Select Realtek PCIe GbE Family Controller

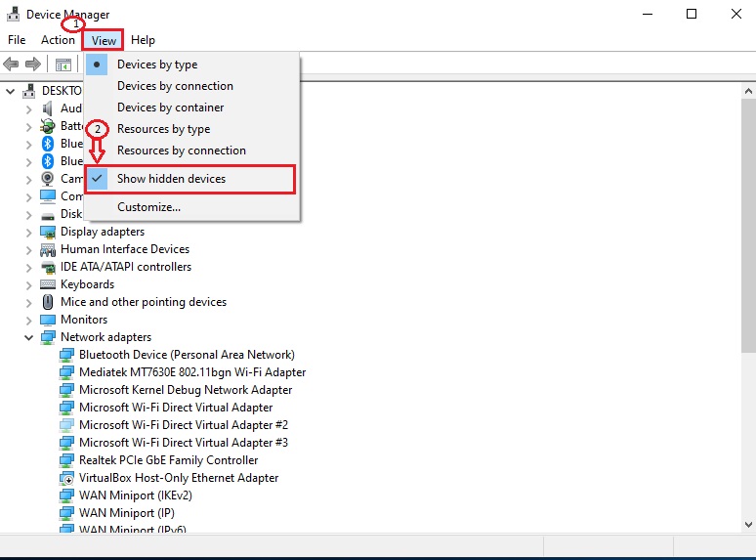click(x=168, y=460)
